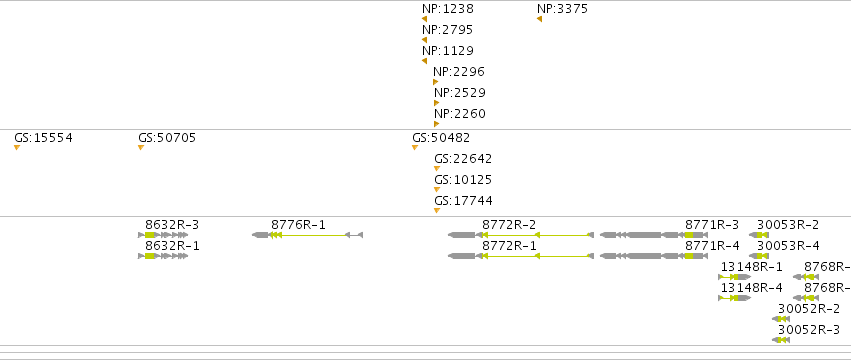
Task: Click the 13148R-1 transcript glyph
Action: 735,277
